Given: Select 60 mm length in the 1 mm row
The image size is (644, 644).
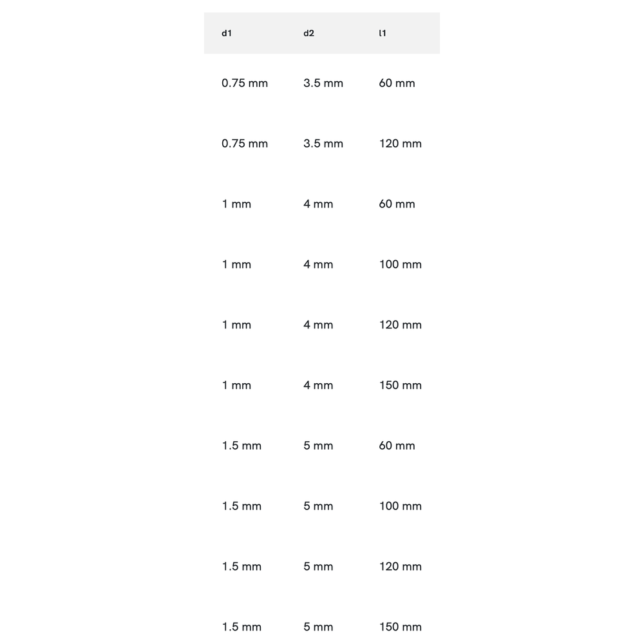Looking at the screenshot, I should [x=397, y=204].
